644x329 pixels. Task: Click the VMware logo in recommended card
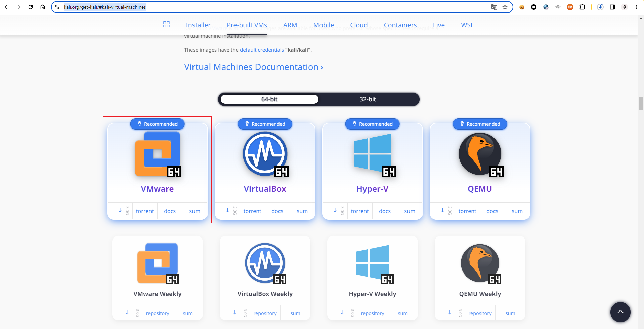coord(158,154)
